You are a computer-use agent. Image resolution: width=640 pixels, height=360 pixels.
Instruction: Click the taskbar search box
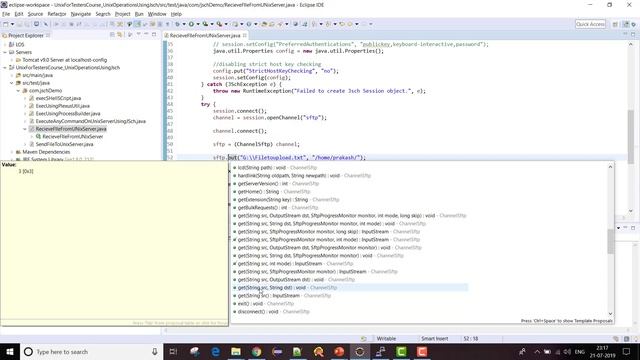pos(91,351)
